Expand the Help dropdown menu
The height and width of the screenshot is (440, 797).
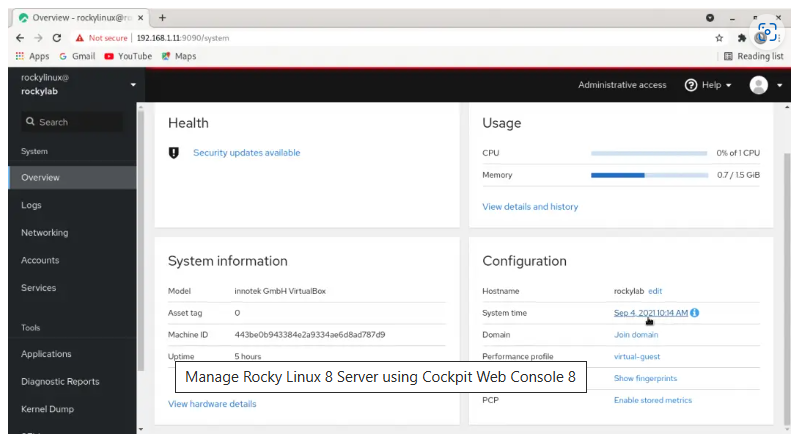[717, 85]
